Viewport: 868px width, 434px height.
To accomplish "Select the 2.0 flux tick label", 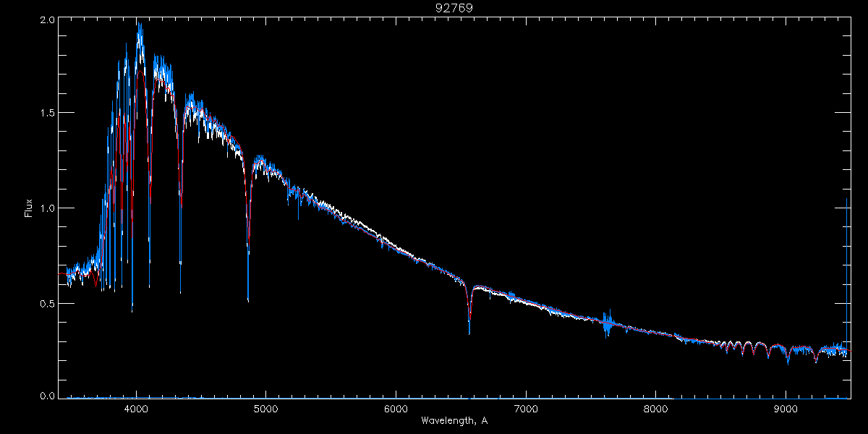I will [x=47, y=20].
